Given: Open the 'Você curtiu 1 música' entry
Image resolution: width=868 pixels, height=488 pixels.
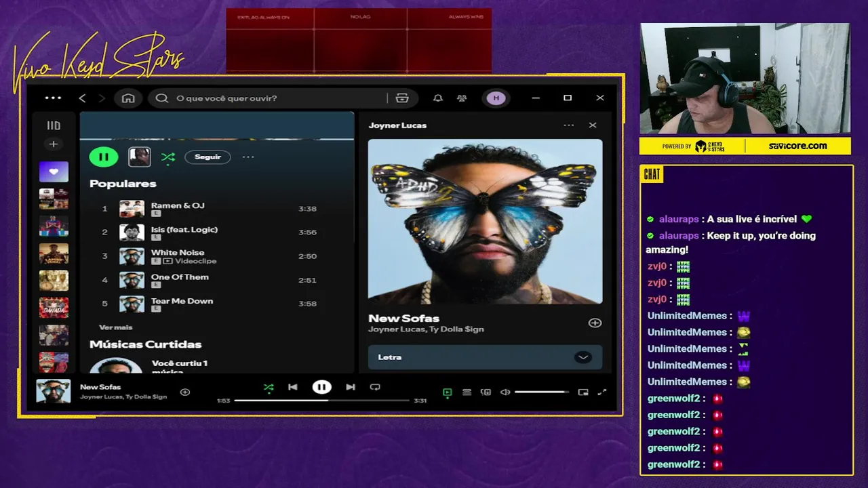Looking at the screenshot, I should click(180, 367).
